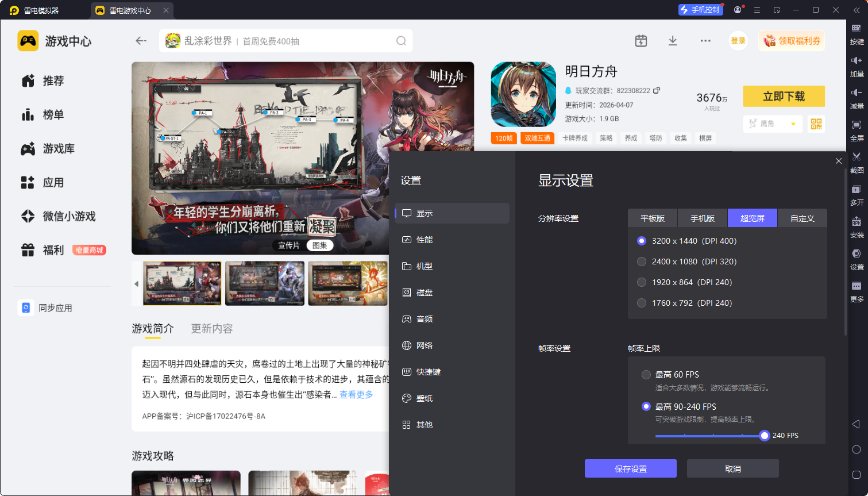The width and height of the screenshot is (868, 496).
Task: Open the download manager icon
Action: pyautogui.click(x=673, y=41)
